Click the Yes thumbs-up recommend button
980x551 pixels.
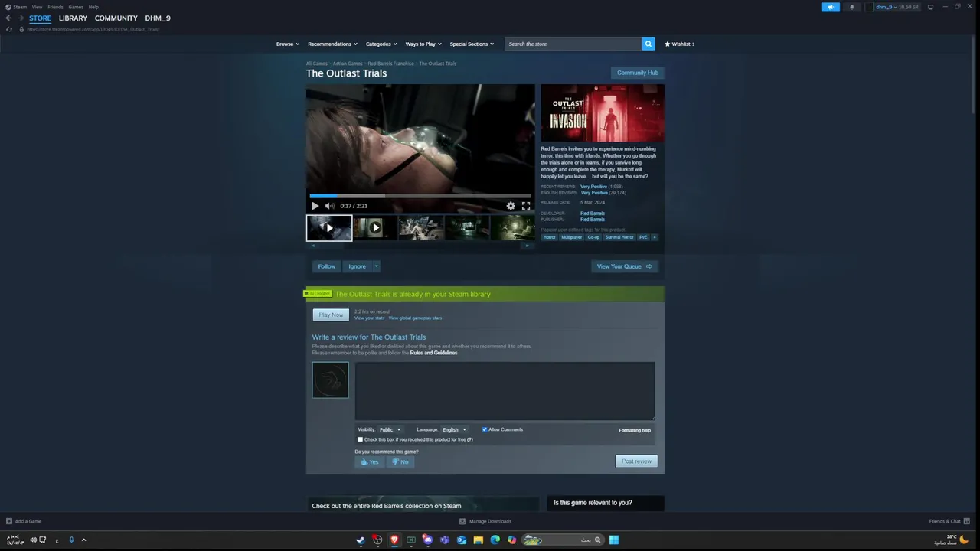click(x=370, y=461)
